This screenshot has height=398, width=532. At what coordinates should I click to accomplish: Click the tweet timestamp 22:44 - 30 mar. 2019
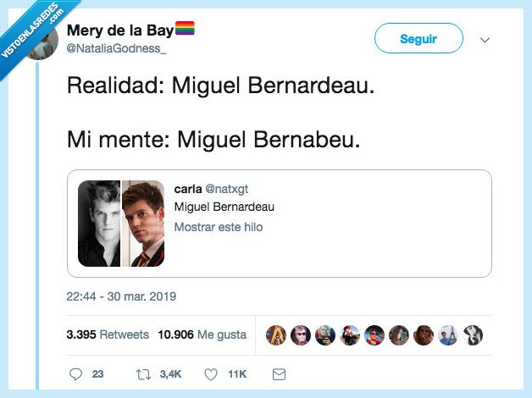[x=120, y=296]
